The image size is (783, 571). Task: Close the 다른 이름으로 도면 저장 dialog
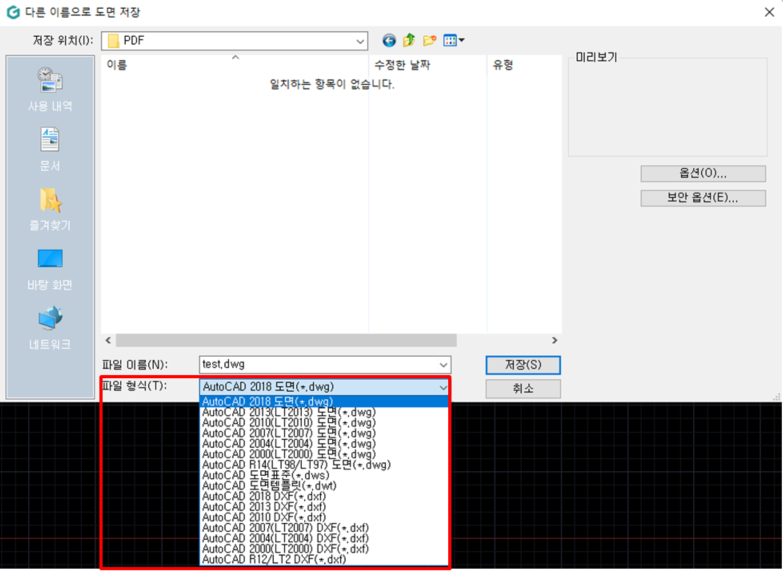click(770, 12)
